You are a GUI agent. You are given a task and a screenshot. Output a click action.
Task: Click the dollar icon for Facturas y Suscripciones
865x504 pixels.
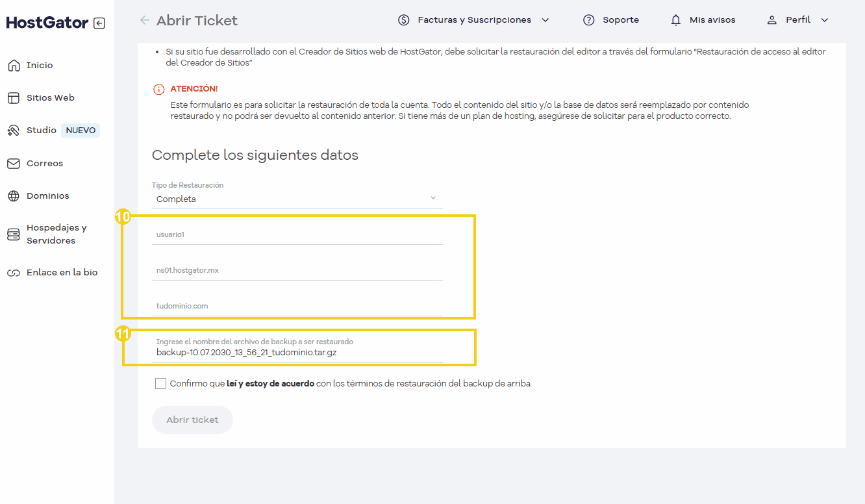pos(404,20)
